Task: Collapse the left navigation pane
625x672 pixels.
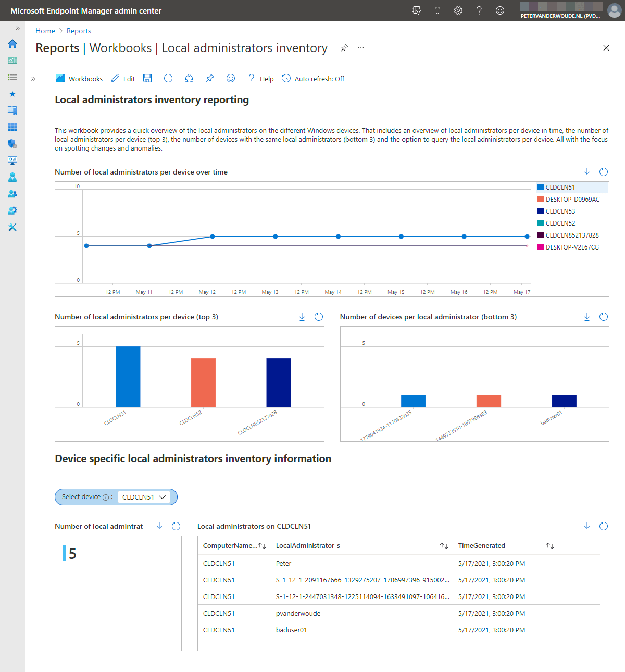Action: 17,28
